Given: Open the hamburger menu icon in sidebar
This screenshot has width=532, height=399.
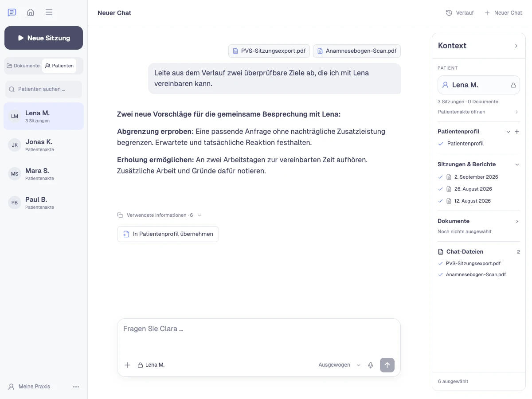Looking at the screenshot, I should tap(49, 12).
